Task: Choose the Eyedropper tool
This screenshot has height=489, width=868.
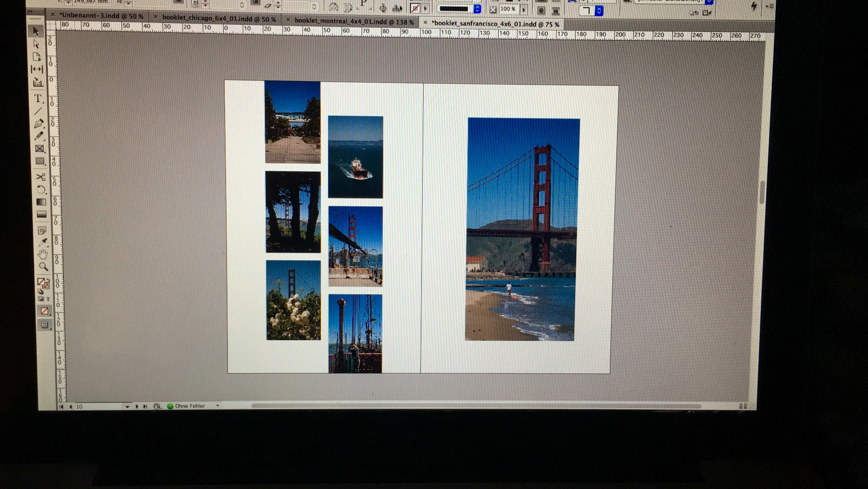Action: click(43, 242)
